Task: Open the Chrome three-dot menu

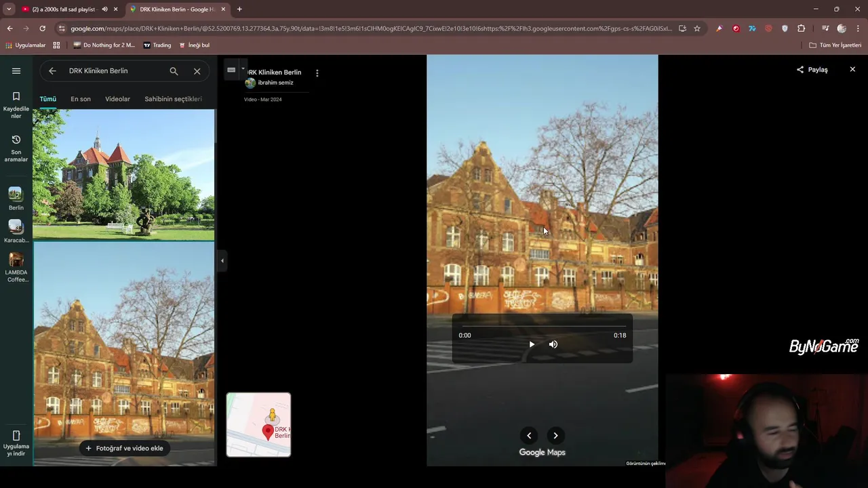Action: 858,28
